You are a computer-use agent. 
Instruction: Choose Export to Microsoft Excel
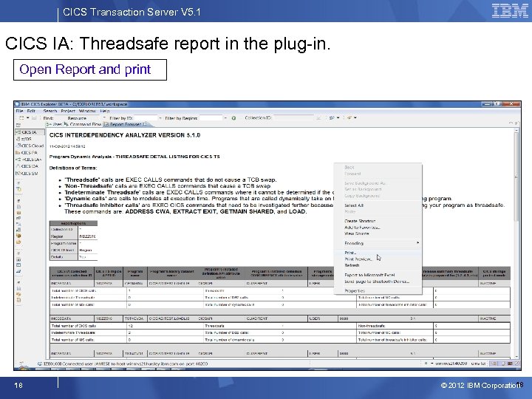click(x=369, y=275)
